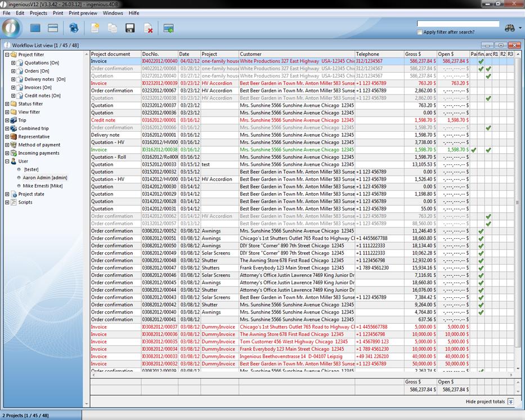Expand the Method of payment tree node
Viewport: 525px width, 420px height.
pyautogui.click(x=7, y=145)
